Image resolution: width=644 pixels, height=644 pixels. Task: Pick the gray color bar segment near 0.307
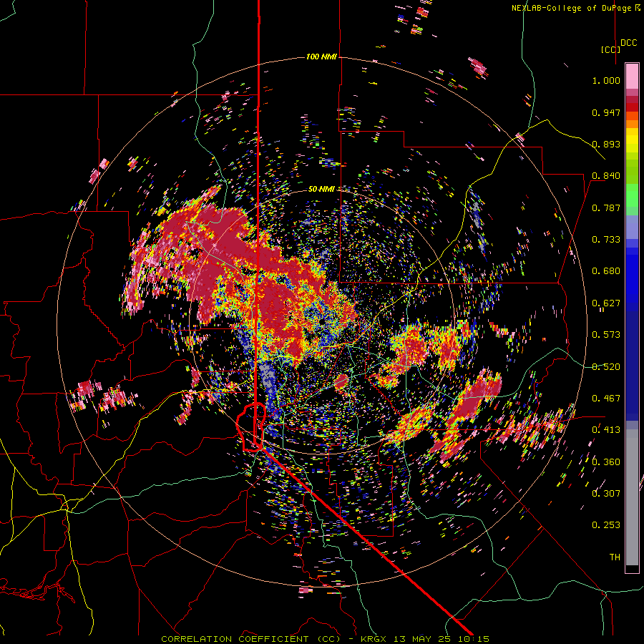[632, 497]
